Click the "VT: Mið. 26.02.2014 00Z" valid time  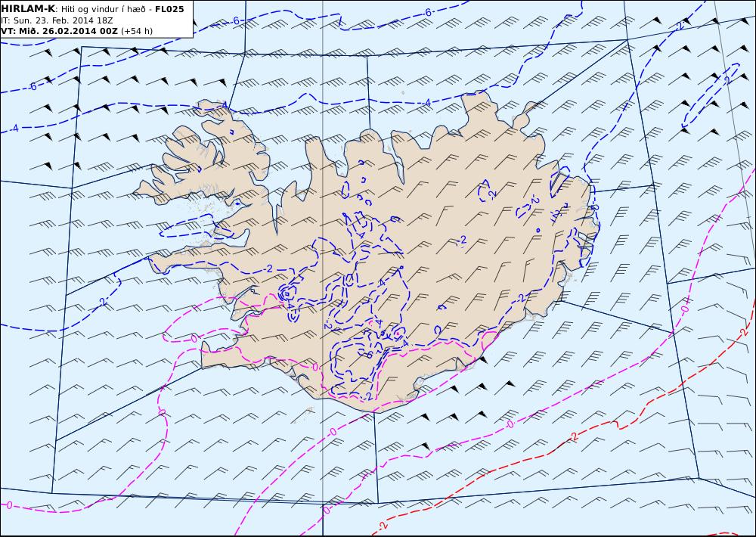(x=59, y=31)
